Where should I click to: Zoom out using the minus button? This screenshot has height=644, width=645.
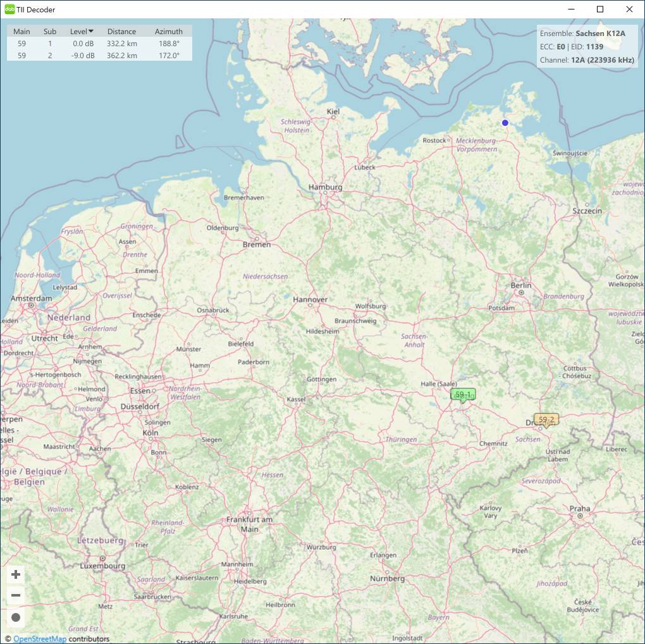(x=16, y=595)
